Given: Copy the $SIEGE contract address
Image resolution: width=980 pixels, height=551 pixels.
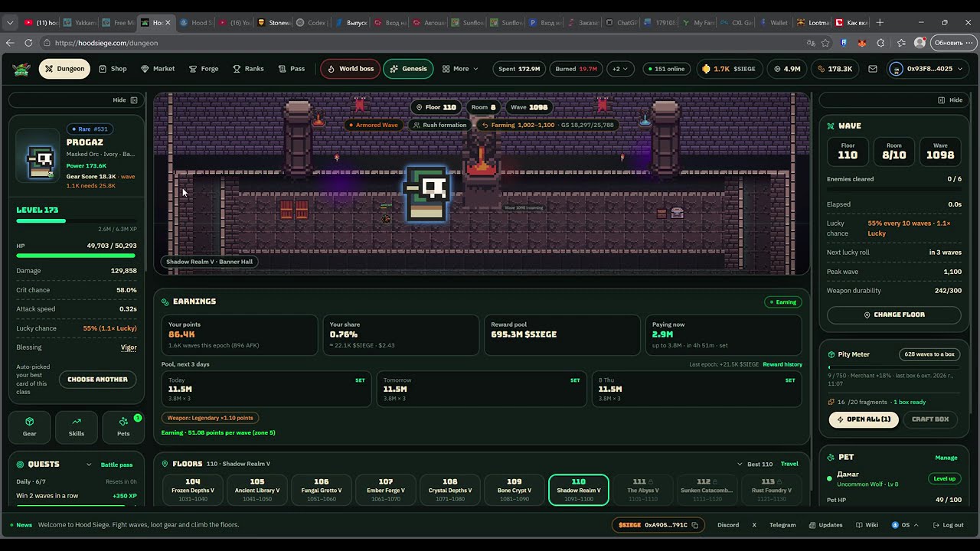Looking at the screenshot, I should click(695, 525).
